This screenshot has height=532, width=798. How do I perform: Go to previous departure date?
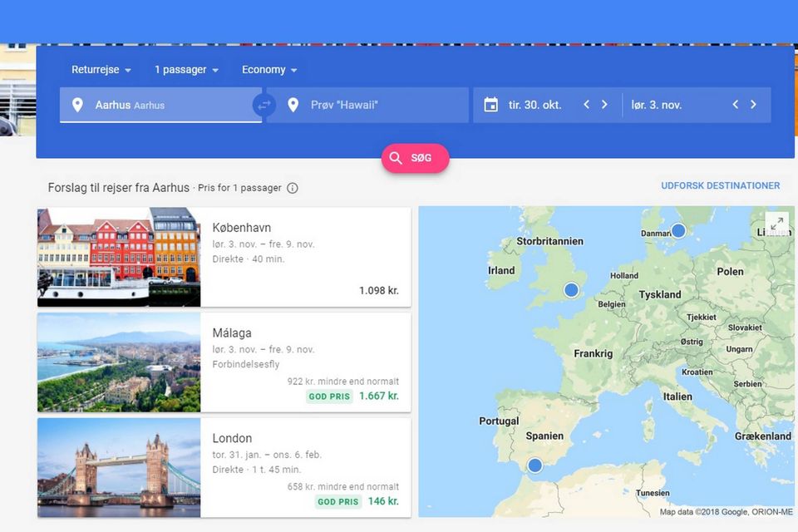tap(586, 105)
